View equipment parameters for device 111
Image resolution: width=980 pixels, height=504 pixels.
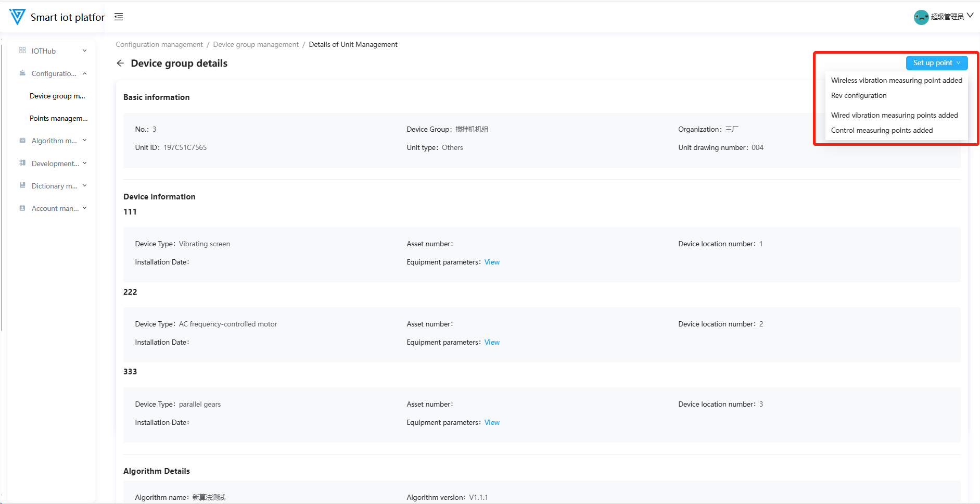pos(492,262)
